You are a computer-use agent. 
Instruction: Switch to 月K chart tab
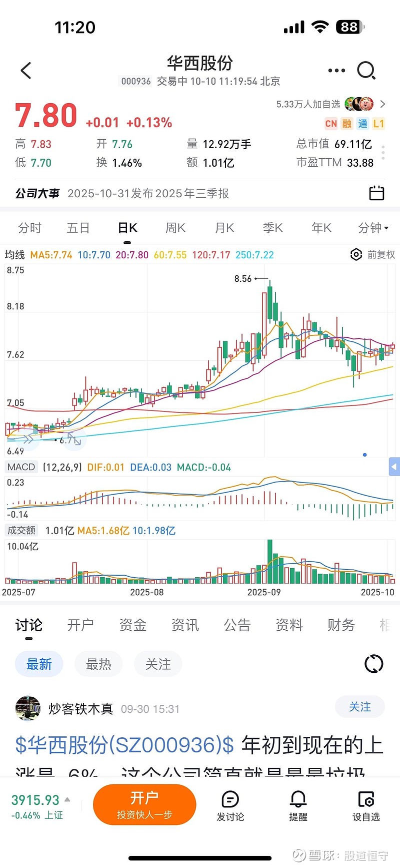[224, 228]
